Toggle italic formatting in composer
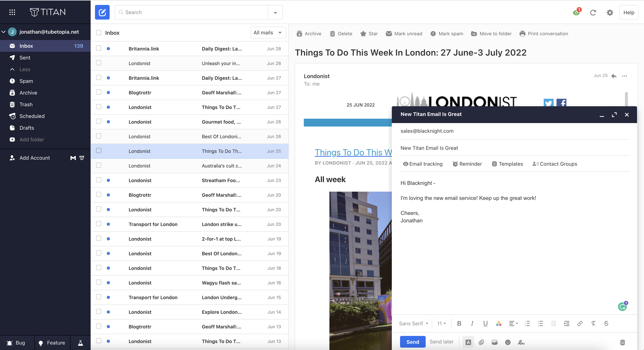The height and width of the screenshot is (350, 644). click(x=472, y=323)
